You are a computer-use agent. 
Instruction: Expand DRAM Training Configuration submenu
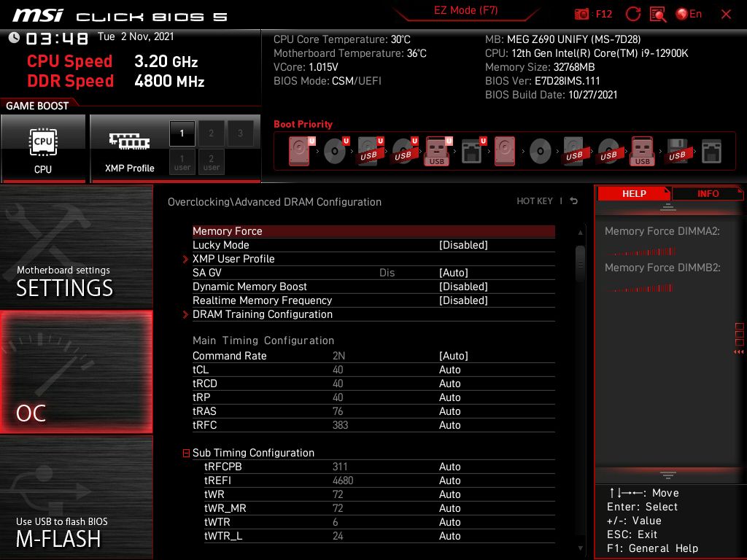(x=263, y=314)
